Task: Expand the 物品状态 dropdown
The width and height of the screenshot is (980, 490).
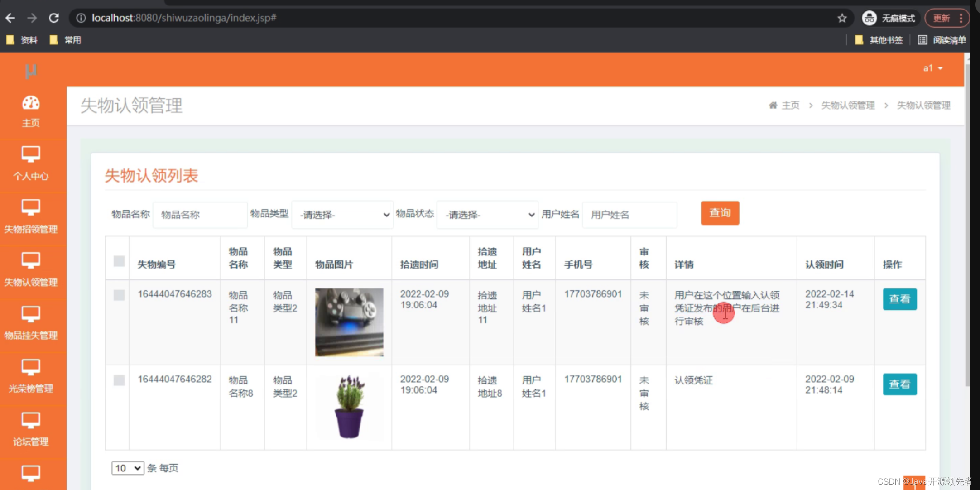Action: [487, 215]
